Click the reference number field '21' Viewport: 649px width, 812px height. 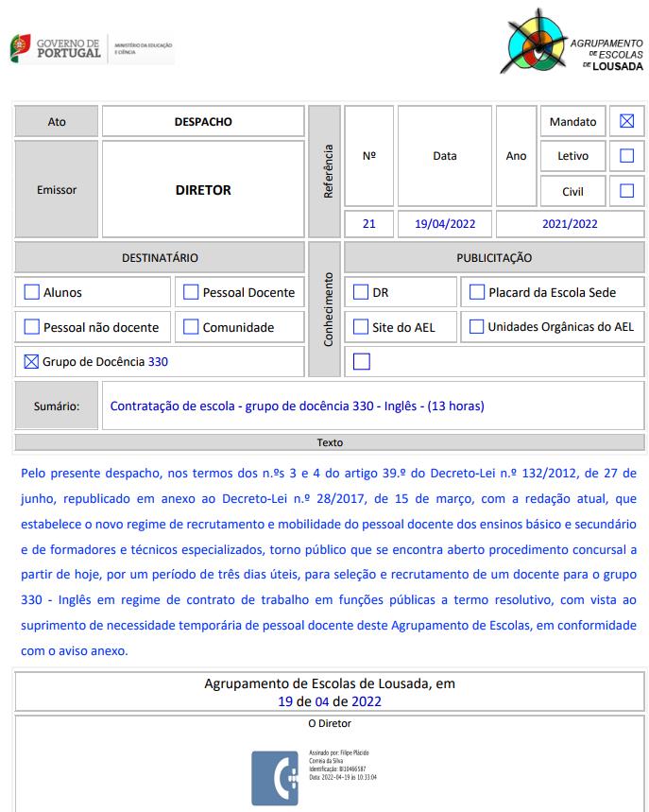pos(369,224)
